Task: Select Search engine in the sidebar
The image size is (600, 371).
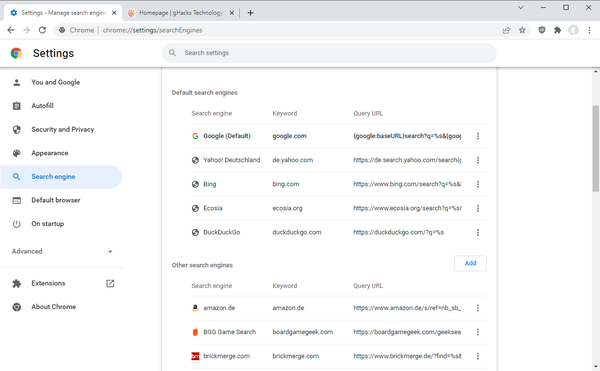Action: pyautogui.click(x=61, y=177)
